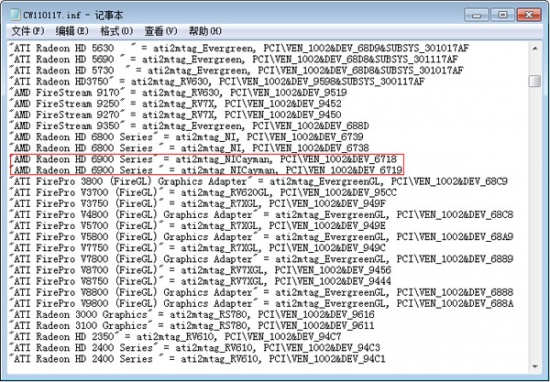Image resolution: width=550 pixels, height=382 pixels.
Task: Minimize the Notepad window
Action: point(476,15)
